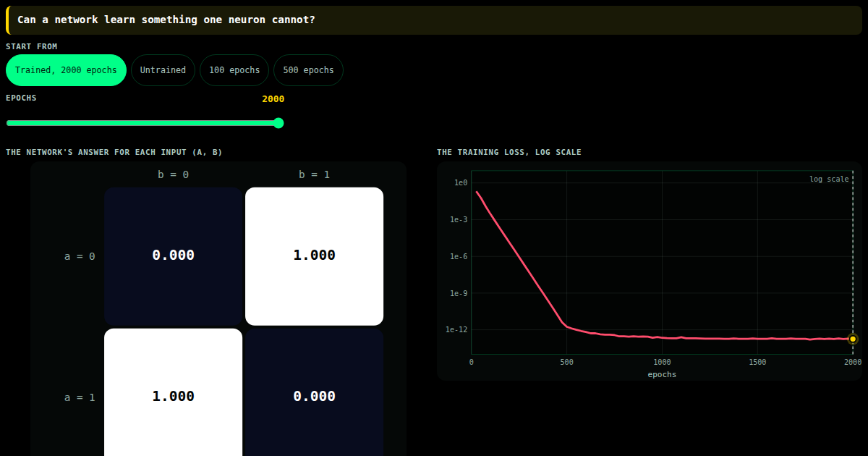Select the 500 epochs preset
Viewport: 868px width, 456px height.
308,70
